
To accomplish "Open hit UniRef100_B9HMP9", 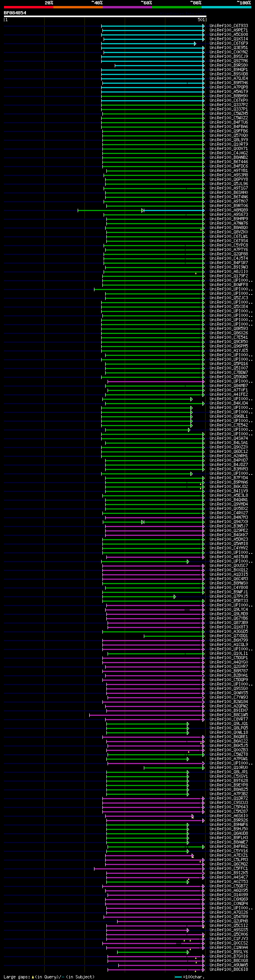I will [229, 219].
